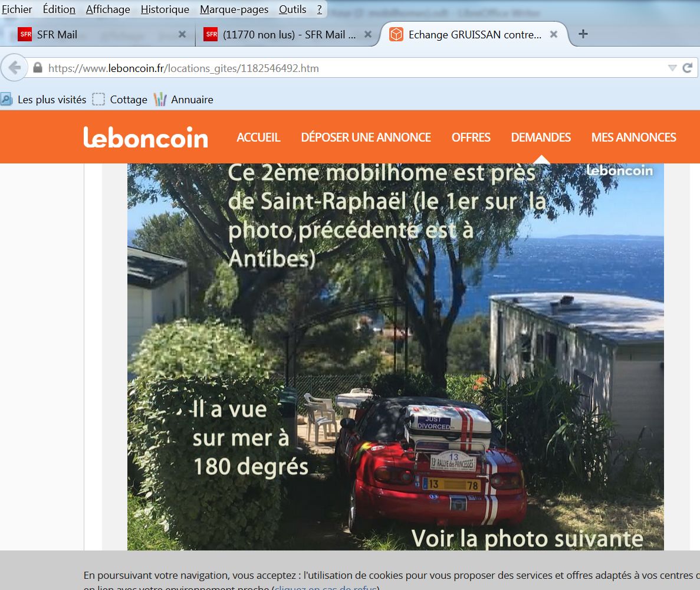
Task: Click the browser back arrow button
Action: (15, 68)
